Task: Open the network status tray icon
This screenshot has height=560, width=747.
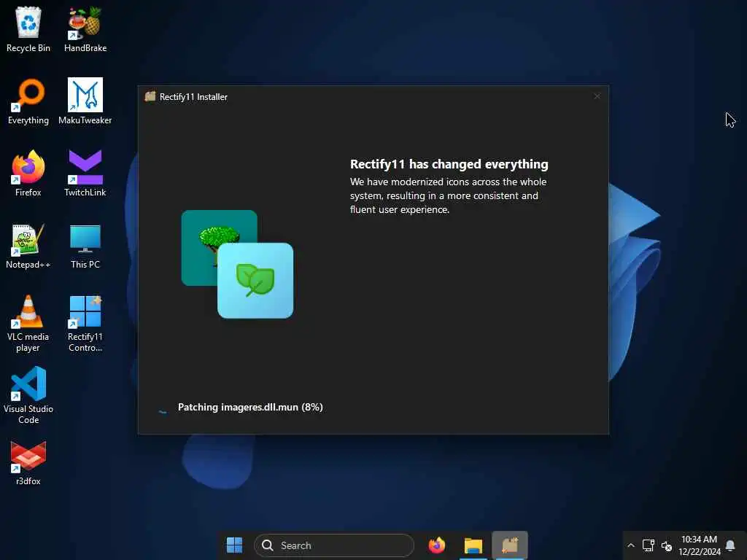Action: 648,545
